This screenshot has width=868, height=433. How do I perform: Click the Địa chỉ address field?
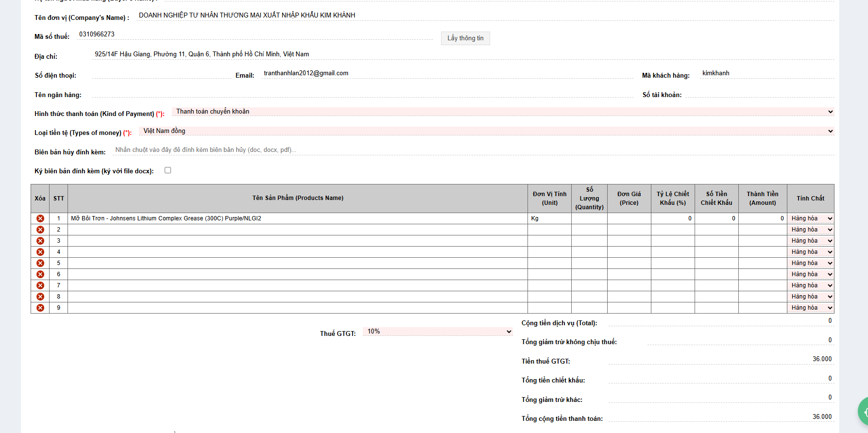click(463, 54)
